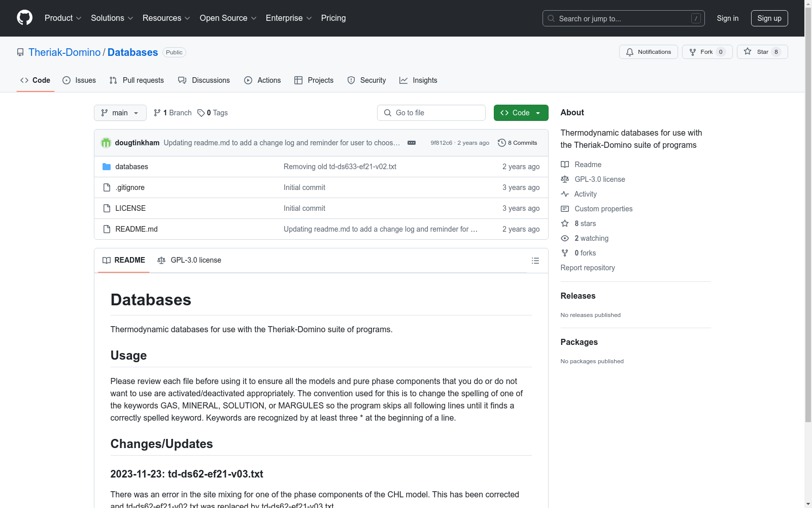Viewport: 812px width, 508px height.
Task: Click the 2 watching link
Action: [591, 238]
